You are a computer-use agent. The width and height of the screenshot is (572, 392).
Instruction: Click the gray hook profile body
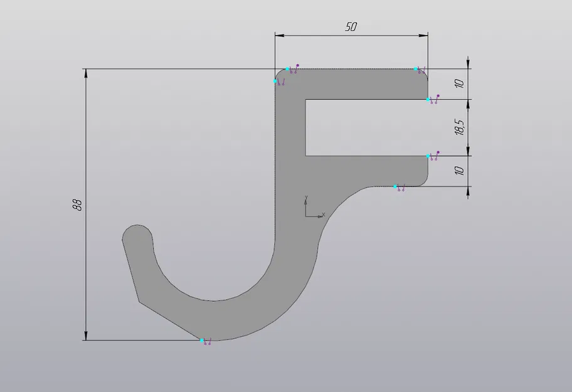(x=290, y=204)
